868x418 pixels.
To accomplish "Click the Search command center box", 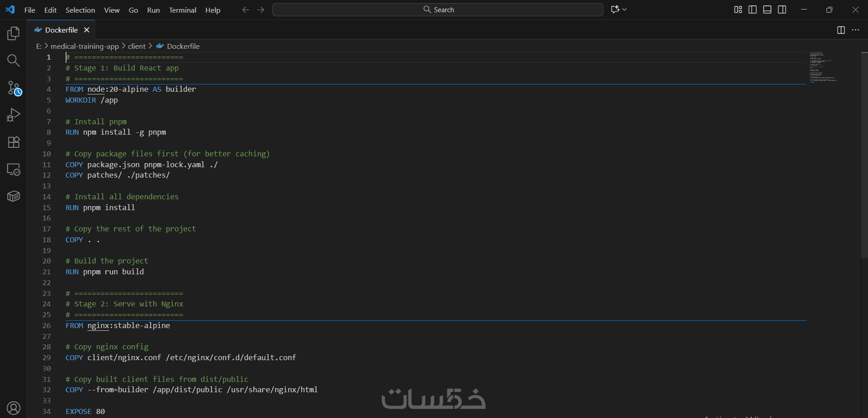I will 437,9.
